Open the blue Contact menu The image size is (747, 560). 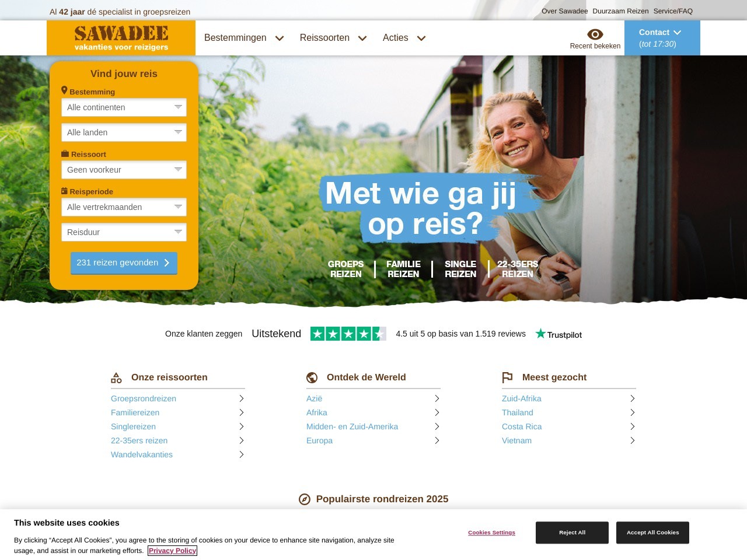coord(662,38)
